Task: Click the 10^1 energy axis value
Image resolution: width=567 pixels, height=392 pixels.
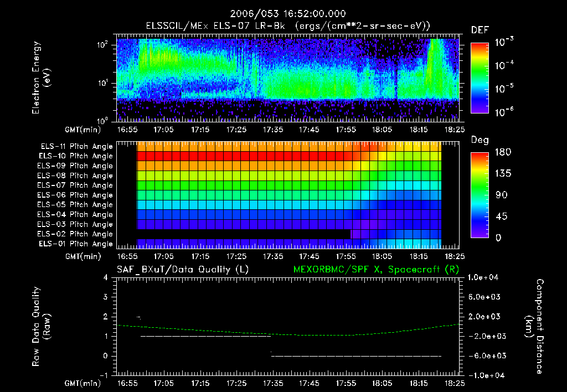Action: tap(103, 83)
